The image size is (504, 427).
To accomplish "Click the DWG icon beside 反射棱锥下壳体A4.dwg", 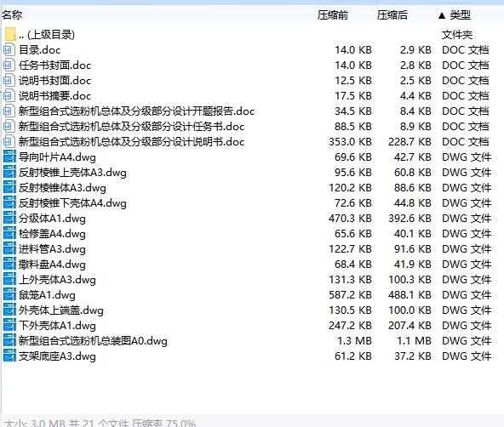I will (9, 203).
